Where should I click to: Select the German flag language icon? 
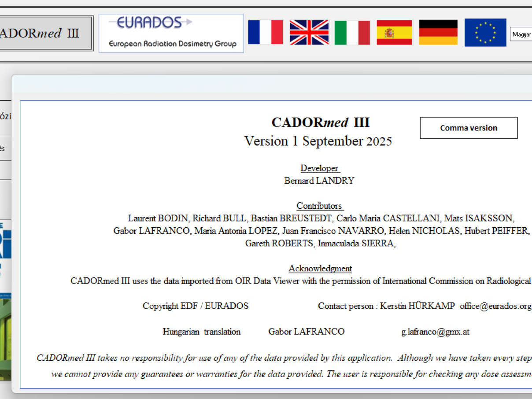[x=438, y=32]
